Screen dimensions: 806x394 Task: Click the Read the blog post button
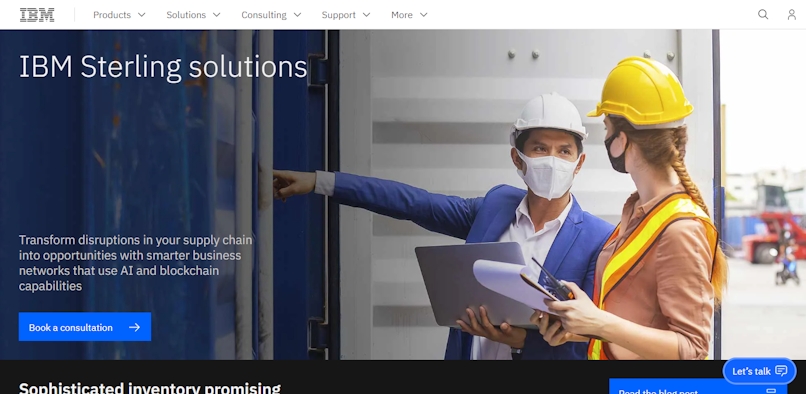coord(698,387)
